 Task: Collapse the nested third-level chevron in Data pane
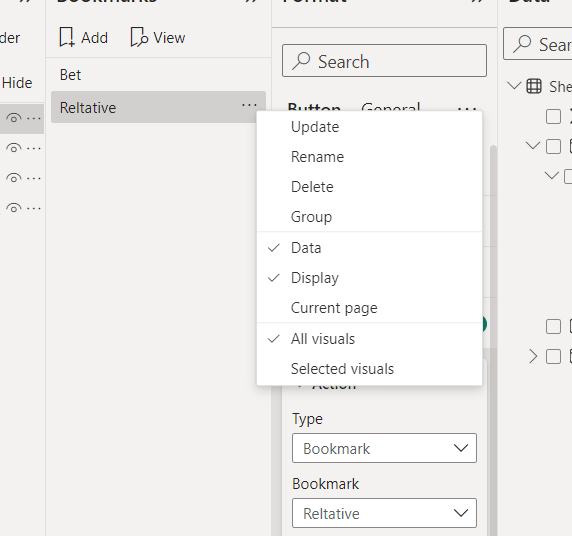(552, 176)
